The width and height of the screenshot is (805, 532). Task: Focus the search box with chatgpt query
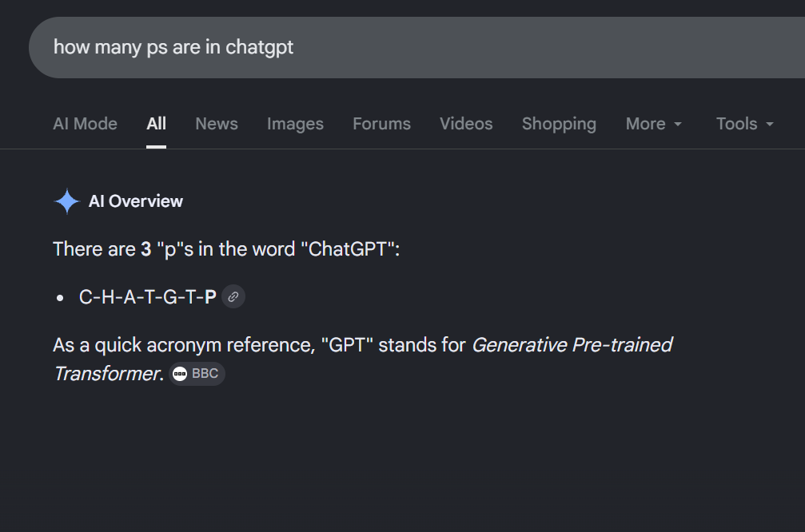[x=416, y=47]
